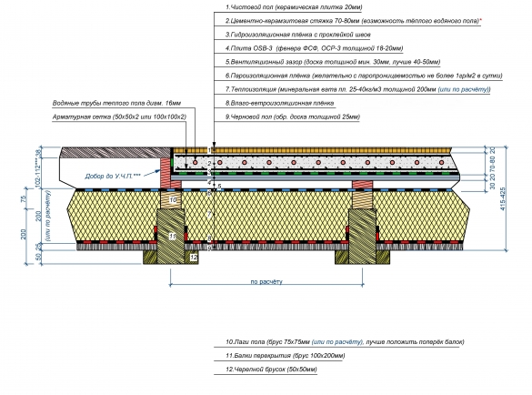Click legend item 9 Черновой пол
This screenshot has height=395, width=532.
(293, 116)
